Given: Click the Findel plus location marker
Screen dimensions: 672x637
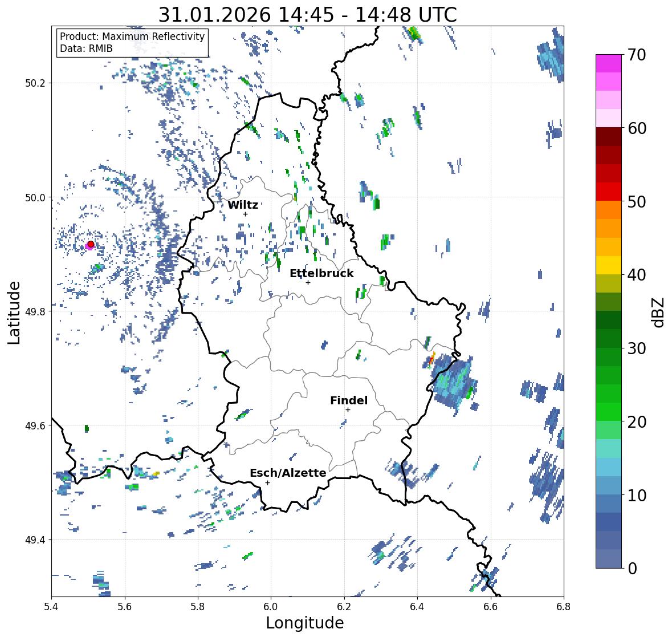Looking at the screenshot, I should 348,410.
